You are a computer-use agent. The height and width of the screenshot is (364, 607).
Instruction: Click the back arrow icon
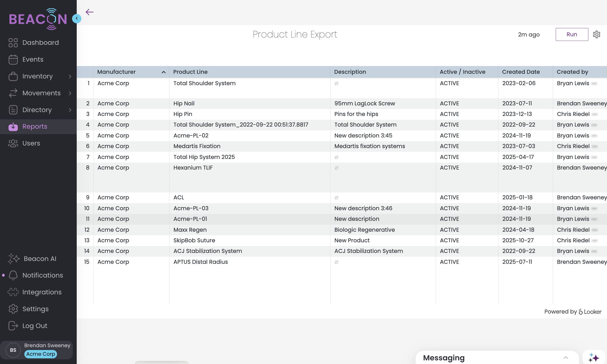(x=89, y=12)
